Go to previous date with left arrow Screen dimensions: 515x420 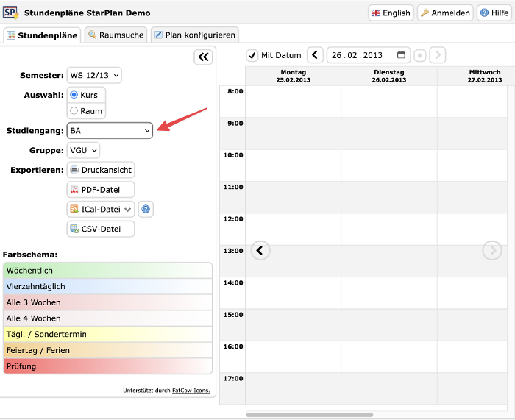pos(315,55)
